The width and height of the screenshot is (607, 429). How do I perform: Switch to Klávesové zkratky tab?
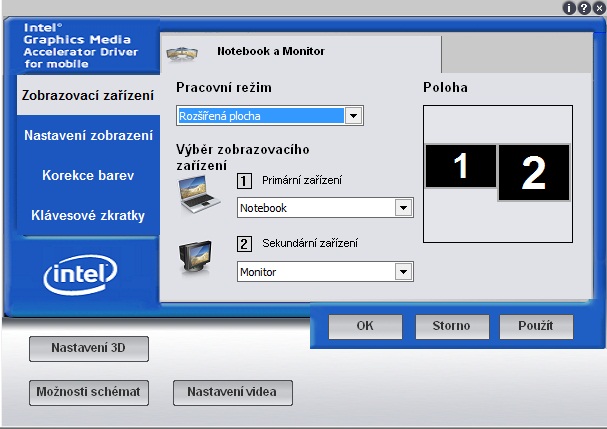tap(88, 215)
